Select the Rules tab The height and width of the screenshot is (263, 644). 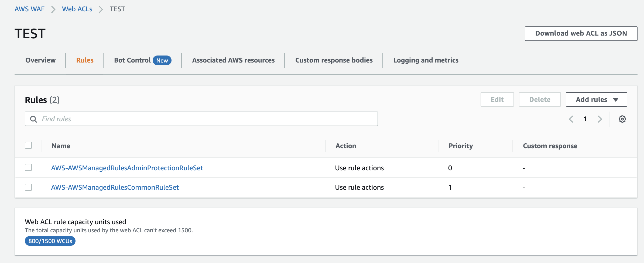coord(85,60)
